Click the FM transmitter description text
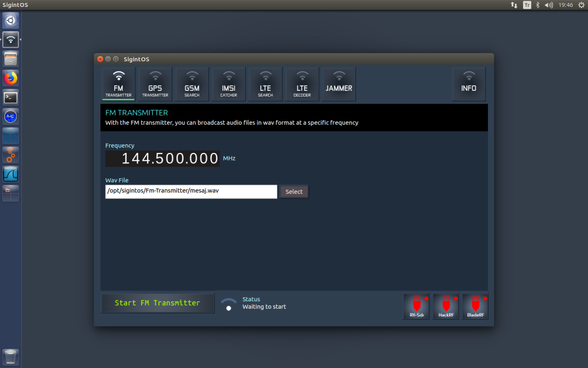The height and width of the screenshot is (368, 588). point(232,123)
